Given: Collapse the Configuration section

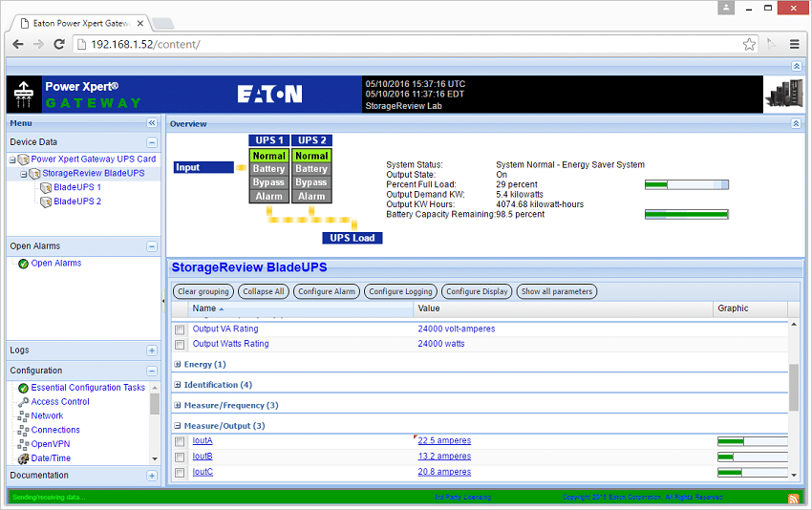Looking at the screenshot, I should tap(152, 371).
